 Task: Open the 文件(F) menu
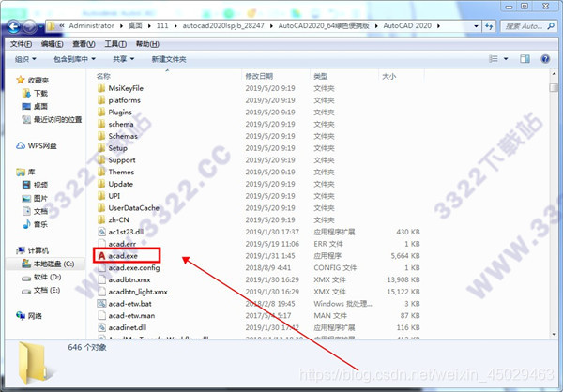(21, 44)
